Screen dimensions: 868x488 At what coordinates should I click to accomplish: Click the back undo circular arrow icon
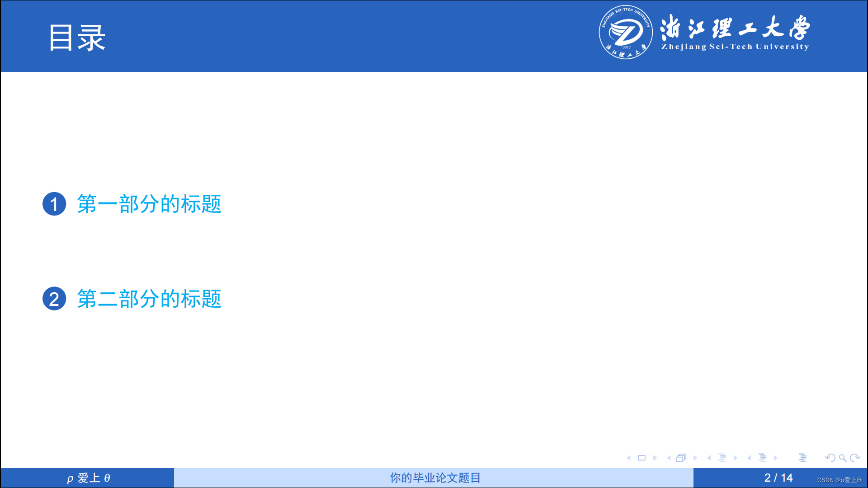click(x=830, y=458)
